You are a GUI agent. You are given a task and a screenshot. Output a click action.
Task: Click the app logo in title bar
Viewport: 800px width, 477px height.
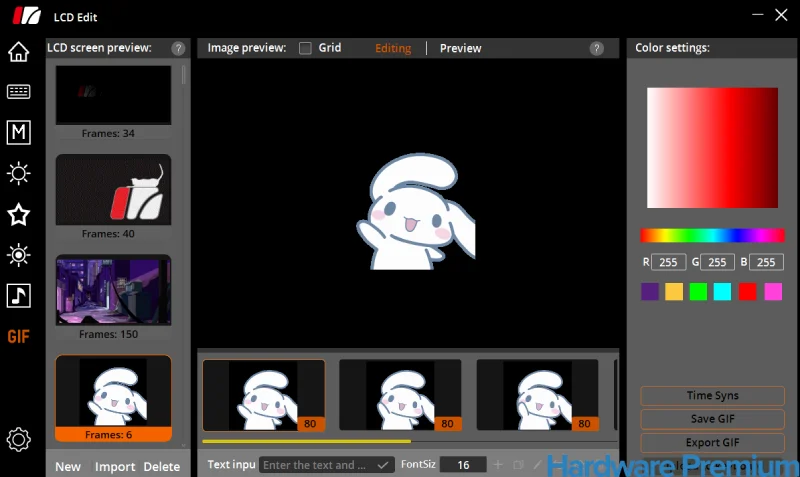click(27, 16)
